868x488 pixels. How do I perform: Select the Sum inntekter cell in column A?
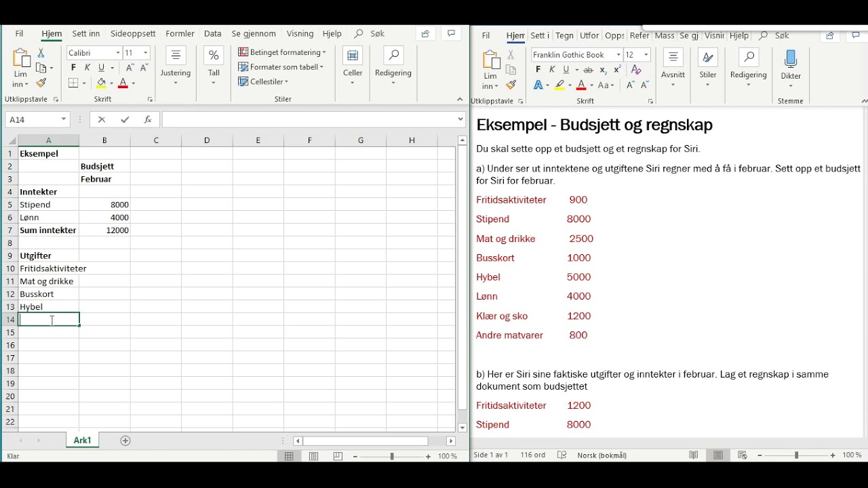(48, 230)
